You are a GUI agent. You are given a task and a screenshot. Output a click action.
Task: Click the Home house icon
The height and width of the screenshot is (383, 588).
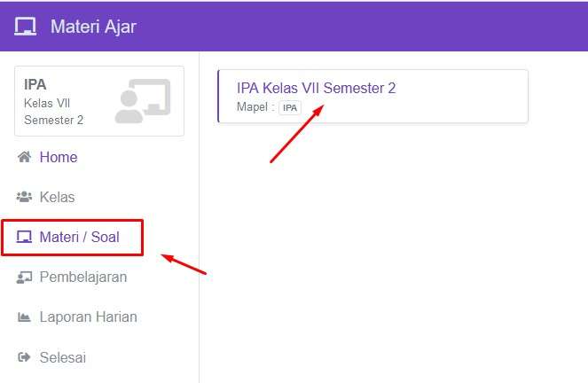pyautogui.click(x=25, y=157)
